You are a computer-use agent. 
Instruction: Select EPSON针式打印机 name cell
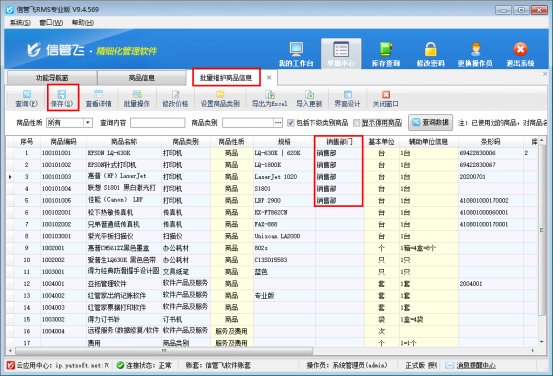coord(124,165)
